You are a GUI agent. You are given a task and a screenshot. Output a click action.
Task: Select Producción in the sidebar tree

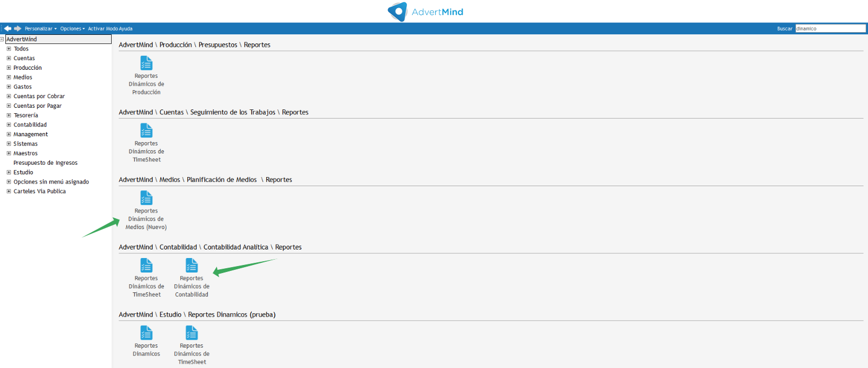(x=27, y=68)
